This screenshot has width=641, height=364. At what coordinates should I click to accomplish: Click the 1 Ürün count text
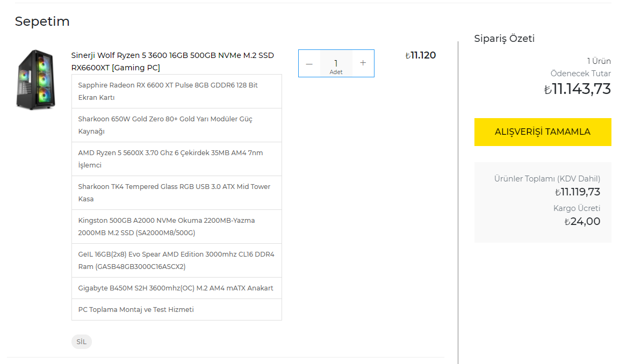click(x=599, y=61)
